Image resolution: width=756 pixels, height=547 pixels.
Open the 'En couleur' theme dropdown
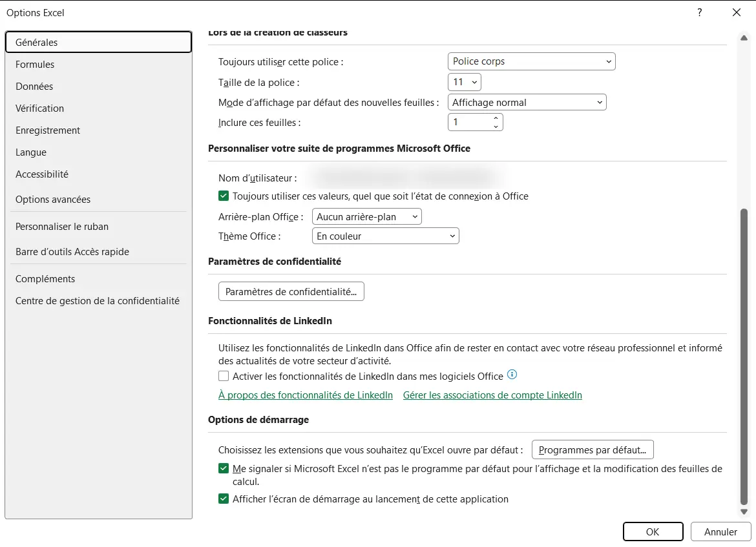386,236
